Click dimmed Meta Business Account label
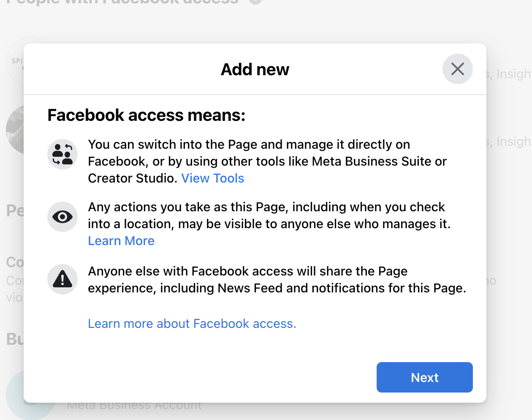 [134, 406]
